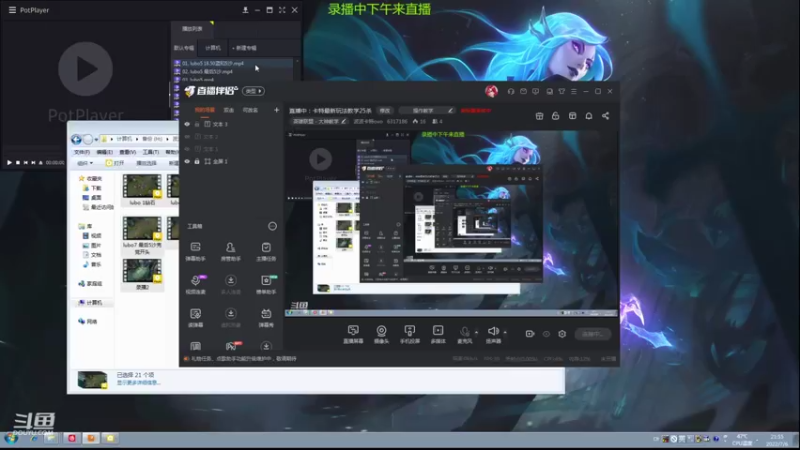Click the user avatar in 直播伴侣 title bar
Screen dimensions: 800x450
[491, 91]
